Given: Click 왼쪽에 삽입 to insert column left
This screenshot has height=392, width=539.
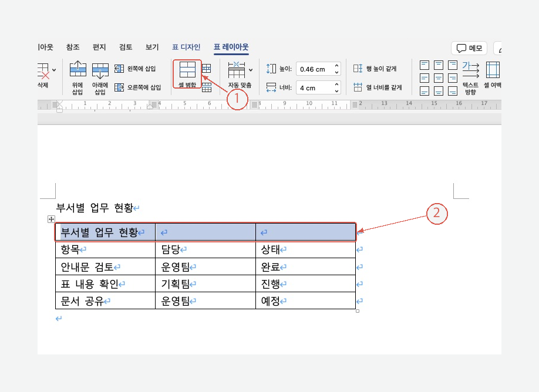Looking at the screenshot, I should [x=135, y=69].
